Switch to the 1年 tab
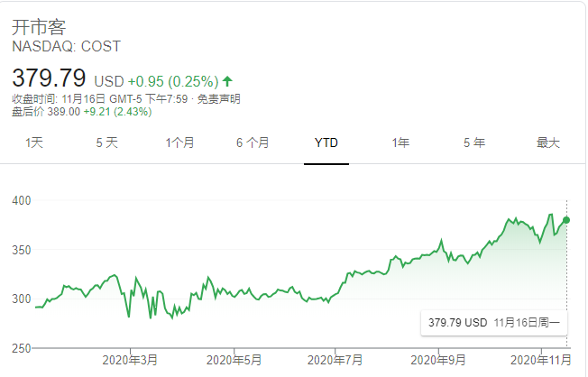The height and width of the screenshot is (377, 588). pyautogui.click(x=400, y=143)
